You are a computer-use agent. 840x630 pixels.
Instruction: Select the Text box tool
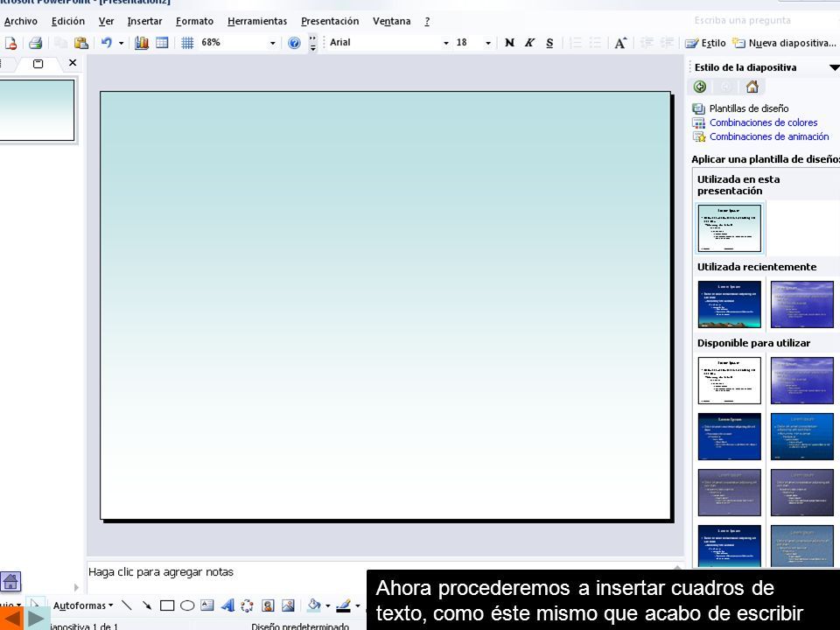coord(206,605)
